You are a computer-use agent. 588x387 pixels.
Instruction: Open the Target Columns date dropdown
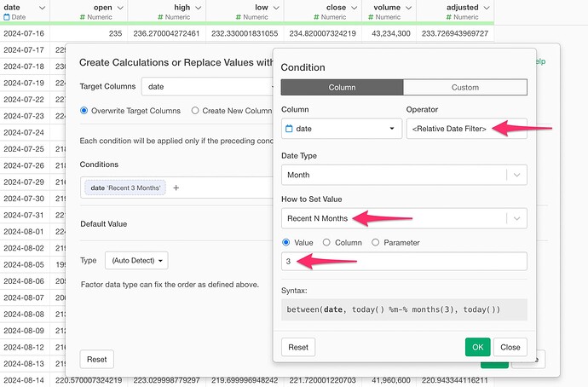click(207, 87)
